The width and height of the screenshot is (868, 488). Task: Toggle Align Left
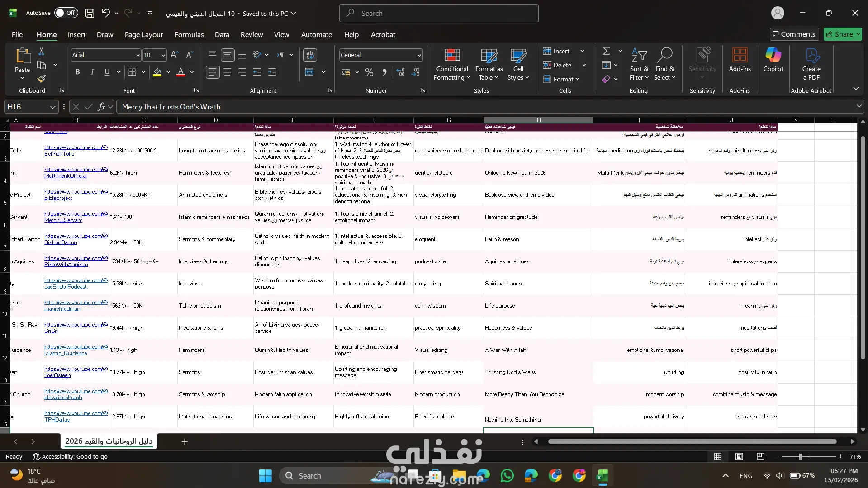click(x=212, y=72)
